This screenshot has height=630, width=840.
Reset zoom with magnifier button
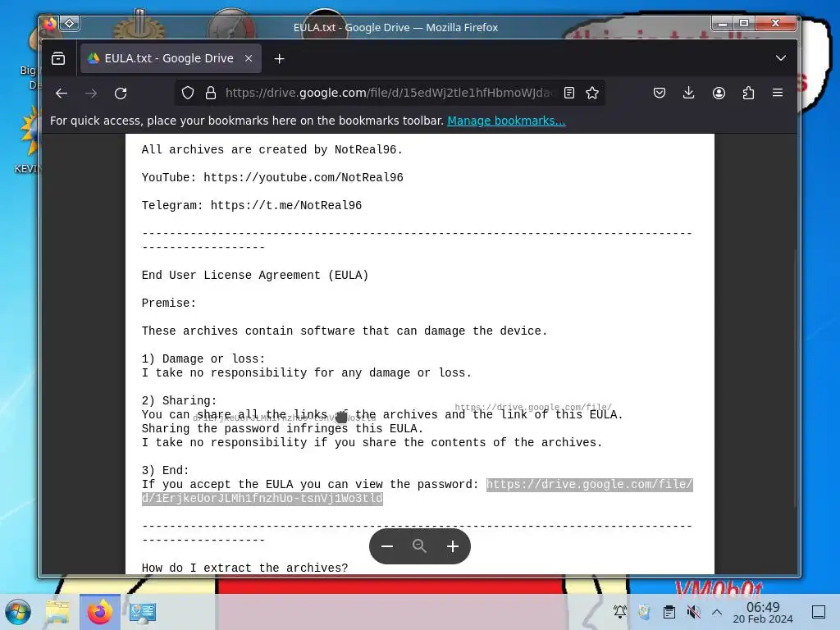419,546
